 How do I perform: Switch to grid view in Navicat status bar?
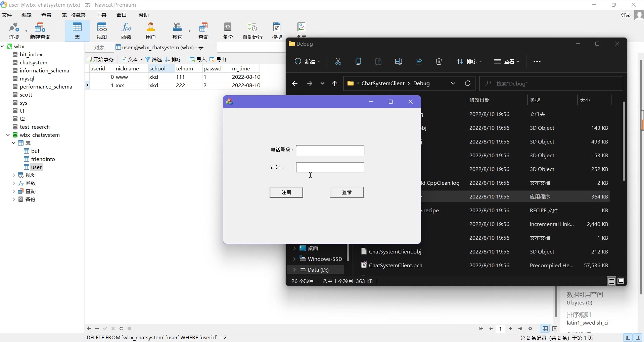tap(545, 329)
